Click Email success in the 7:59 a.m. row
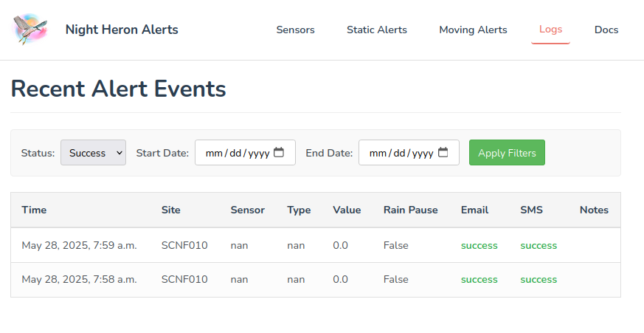 pos(479,245)
